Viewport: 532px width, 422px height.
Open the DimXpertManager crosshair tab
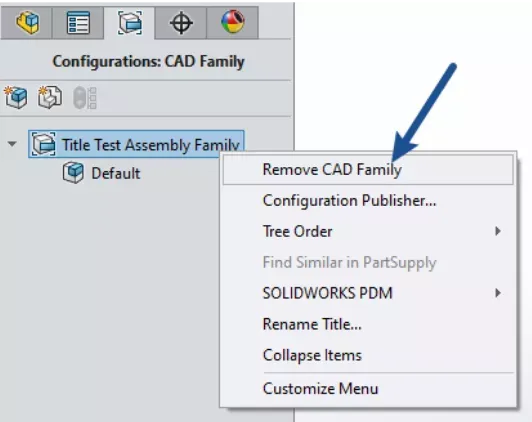coord(181,22)
